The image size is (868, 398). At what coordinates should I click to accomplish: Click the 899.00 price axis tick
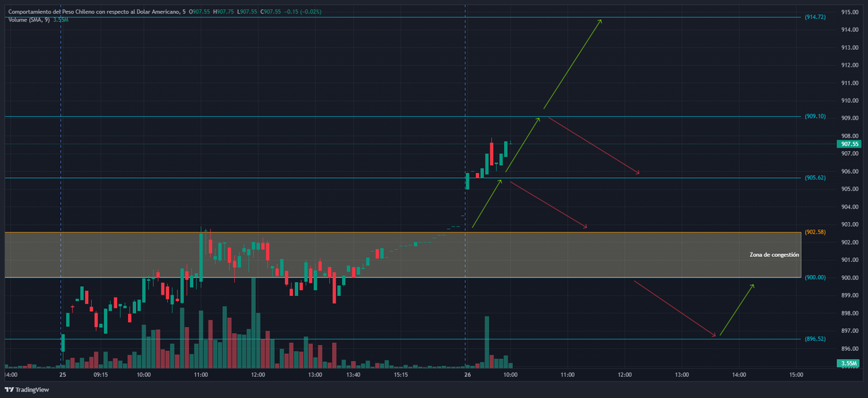click(x=849, y=295)
